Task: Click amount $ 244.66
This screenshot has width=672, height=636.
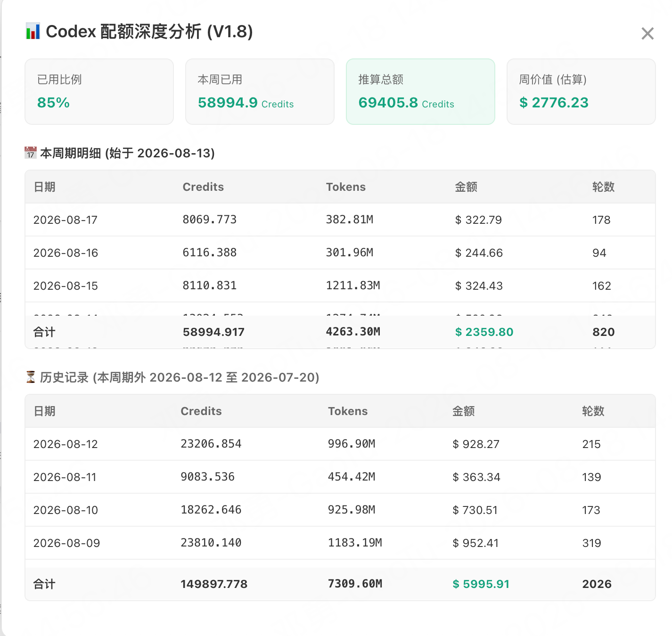Action: 479,253
